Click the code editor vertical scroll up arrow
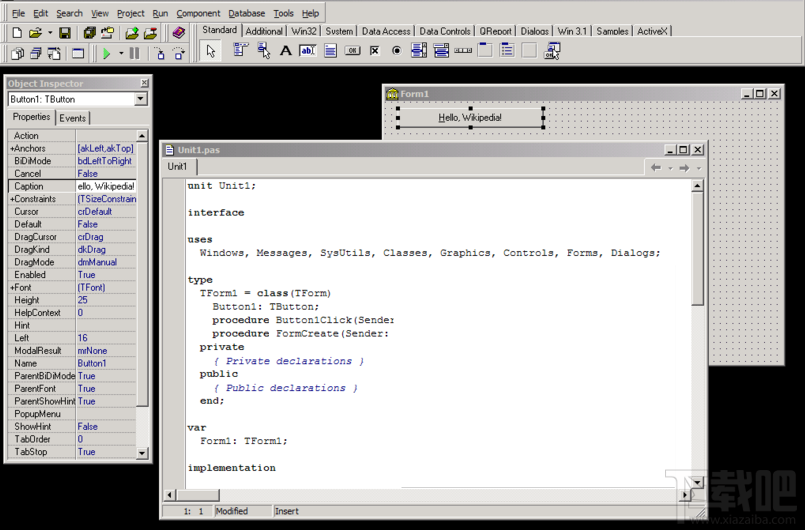Viewport: 805px width, 530px height. (x=697, y=186)
